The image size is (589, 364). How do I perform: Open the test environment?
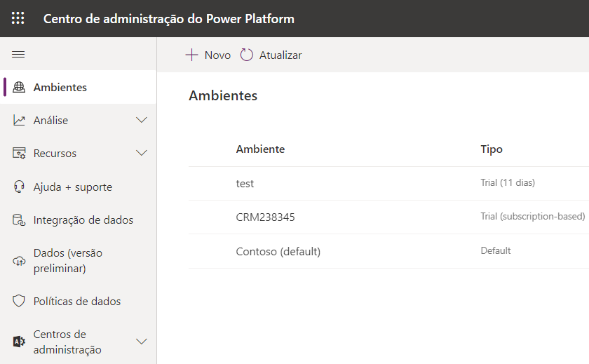245,184
